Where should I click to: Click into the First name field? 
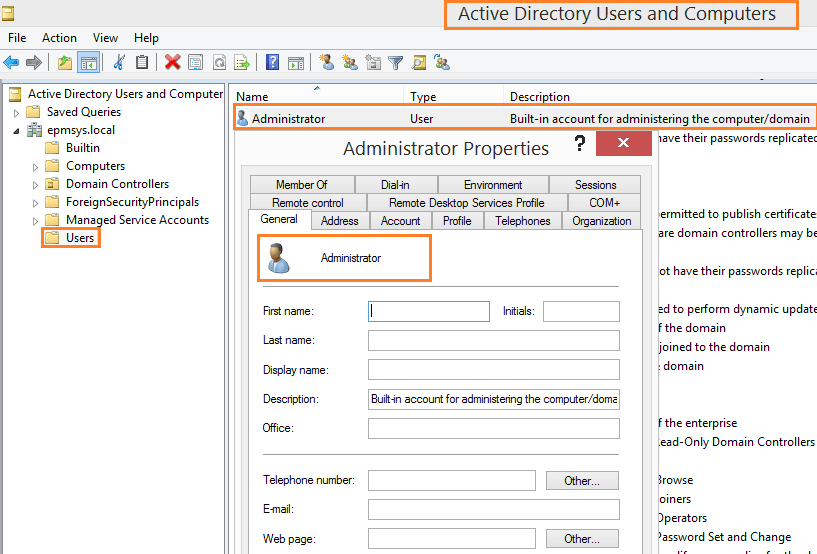[x=429, y=311]
